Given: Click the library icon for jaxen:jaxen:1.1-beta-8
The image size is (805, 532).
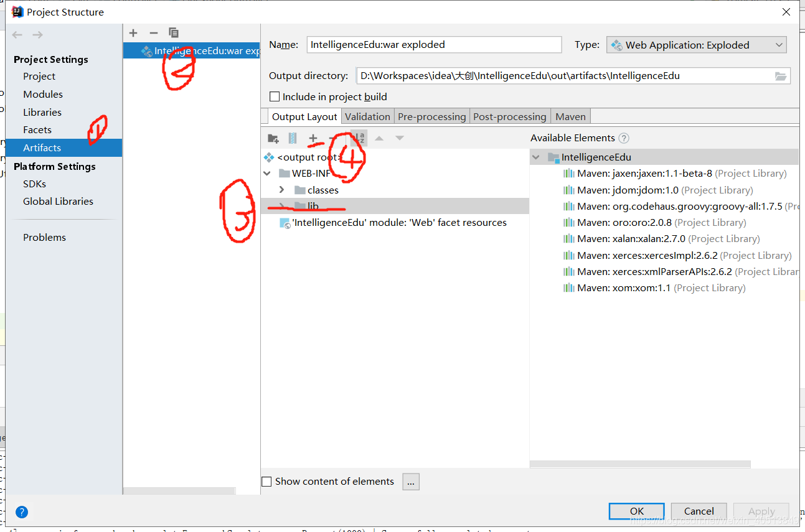Looking at the screenshot, I should 568,174.
